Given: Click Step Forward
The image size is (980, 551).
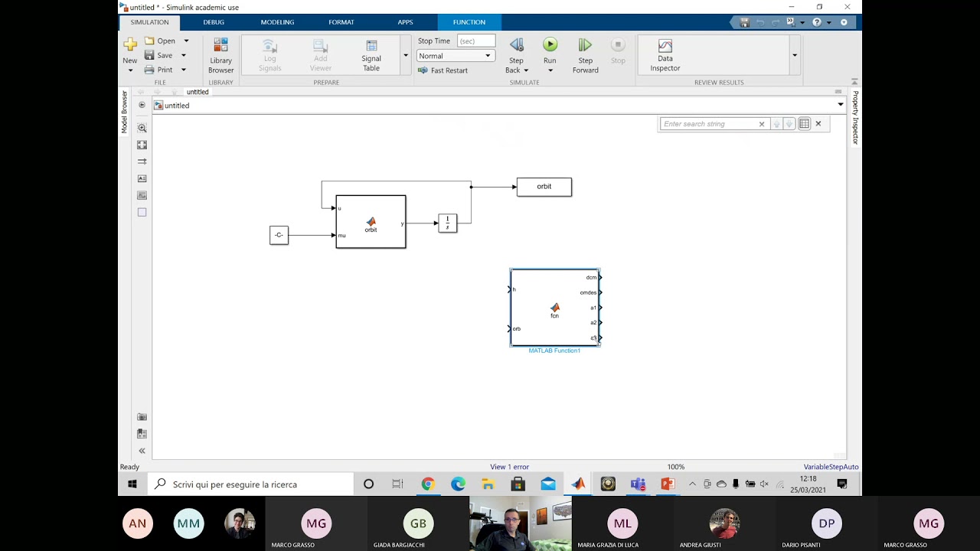Looking at the screenshot, I should click(585, 55).
